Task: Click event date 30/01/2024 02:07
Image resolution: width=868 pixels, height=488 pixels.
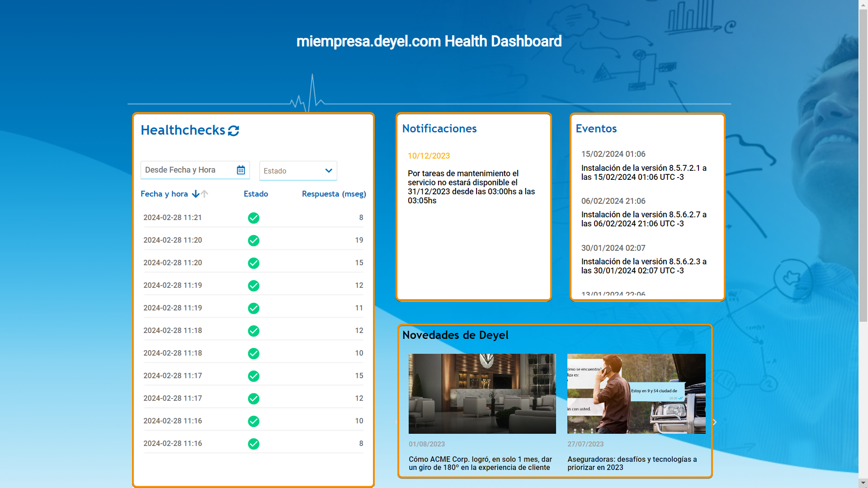Action: 613,248
